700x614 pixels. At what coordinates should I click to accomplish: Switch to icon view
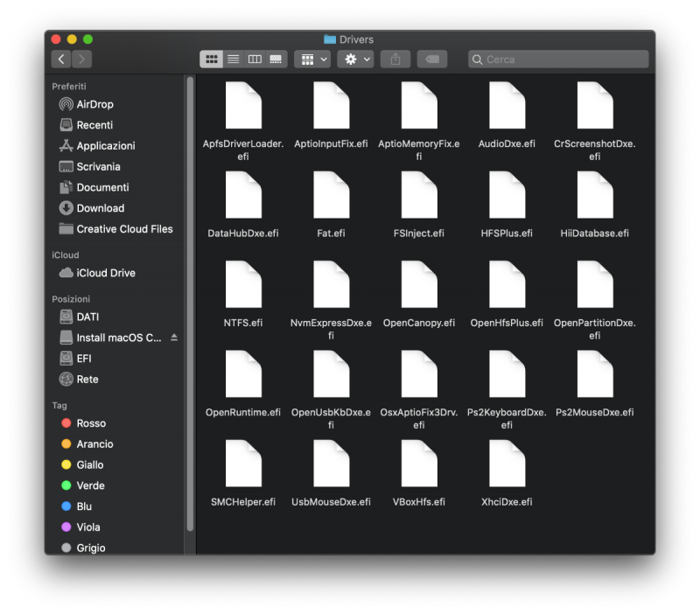pyautogui.click(x=211, y=59)
